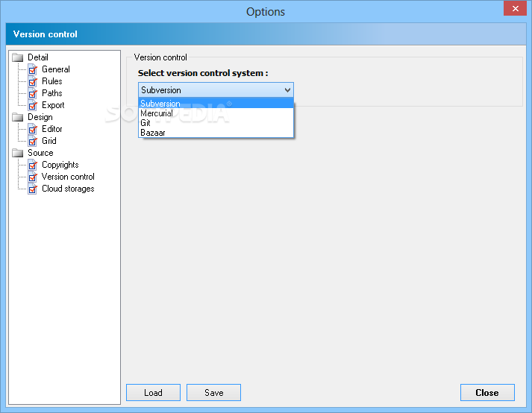
Task: Click the Detail folder icon
Action: [x=18, y=57]
